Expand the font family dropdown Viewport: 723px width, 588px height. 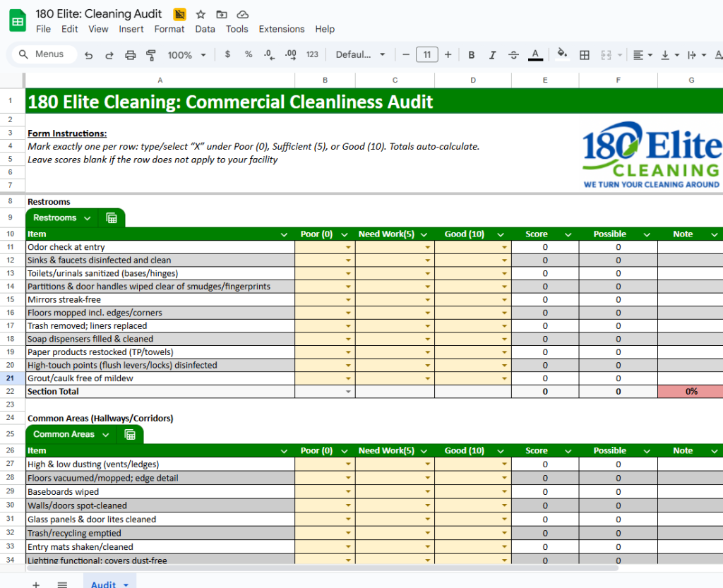(361, 55)
